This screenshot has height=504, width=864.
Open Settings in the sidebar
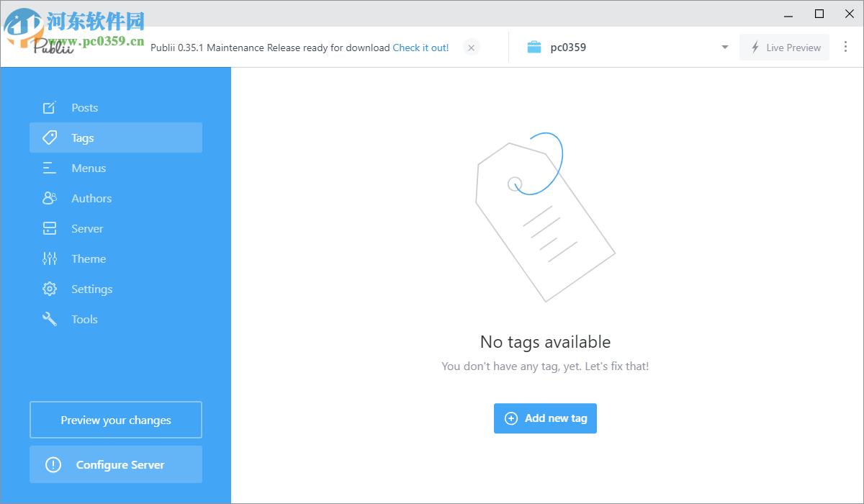click(x=116, y=289)
